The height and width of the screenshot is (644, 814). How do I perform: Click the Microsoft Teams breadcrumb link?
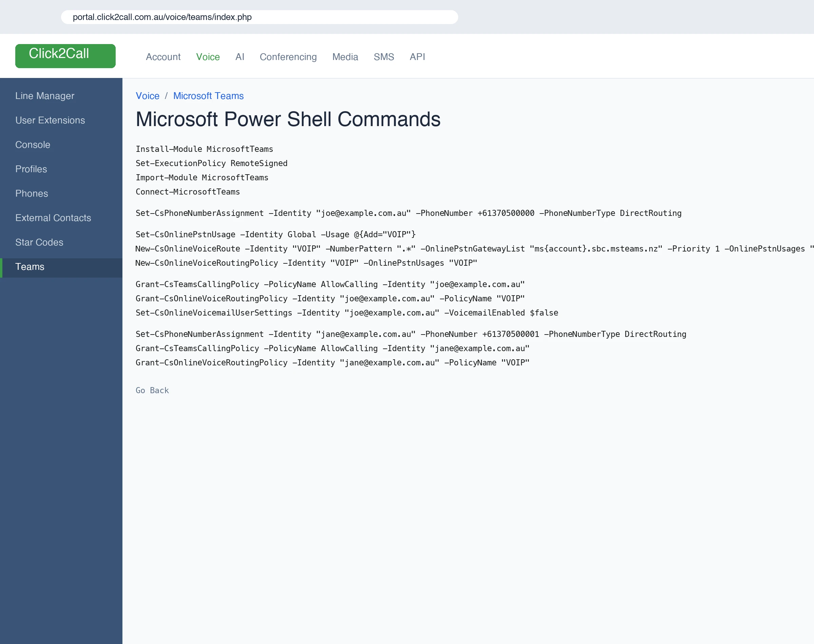(x=208, y=96)
